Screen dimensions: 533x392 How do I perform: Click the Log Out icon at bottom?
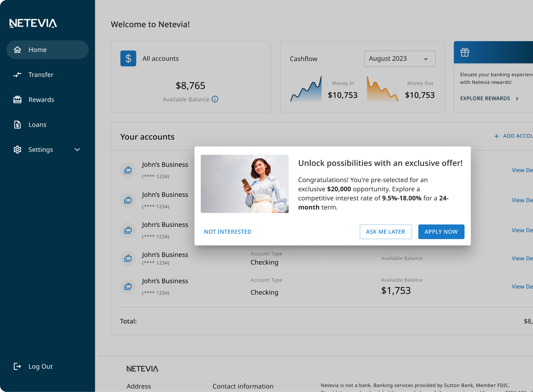(x=17, y=366)
